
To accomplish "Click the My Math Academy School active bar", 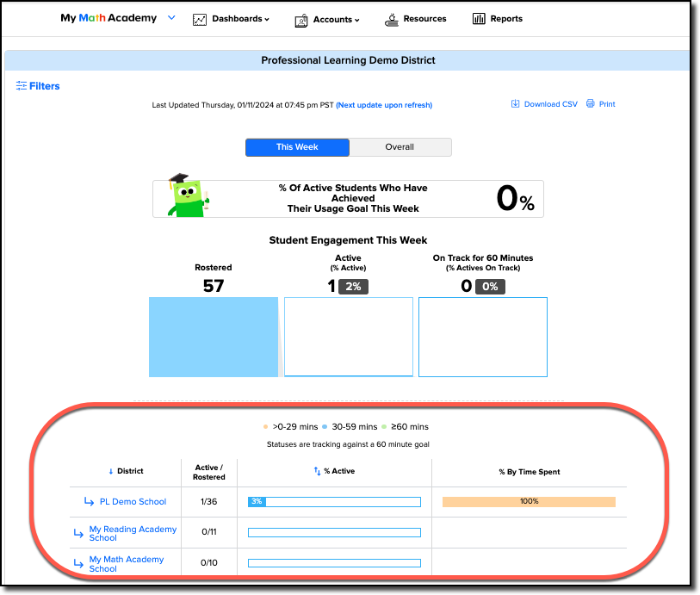I will click(334, 563).
